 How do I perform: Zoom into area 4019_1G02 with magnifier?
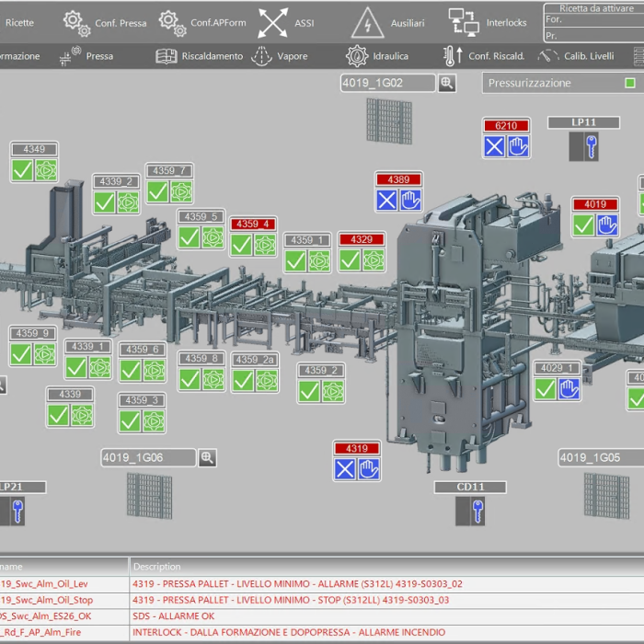[447, 84]
